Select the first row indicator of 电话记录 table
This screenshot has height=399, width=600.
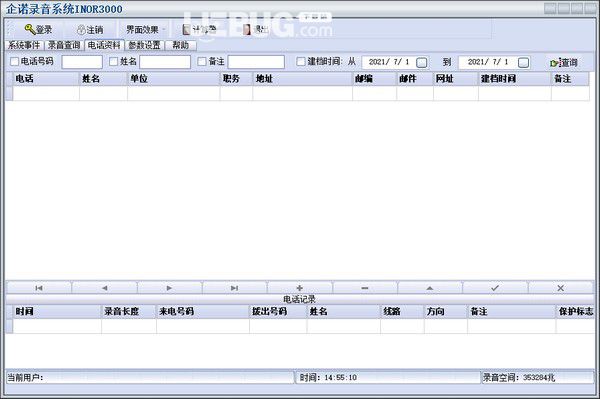[x=9, y=326]
